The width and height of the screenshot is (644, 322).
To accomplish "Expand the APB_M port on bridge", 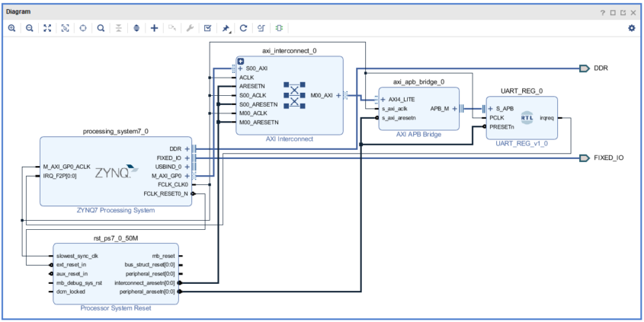I will (x=455, y=109).
